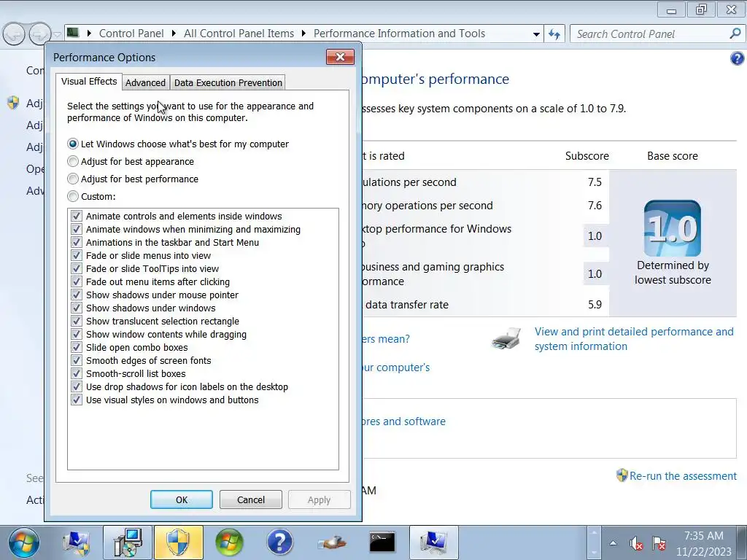Click the refresh button beside address bar
The height and width of the screenshot is (560, 747).
554,34
